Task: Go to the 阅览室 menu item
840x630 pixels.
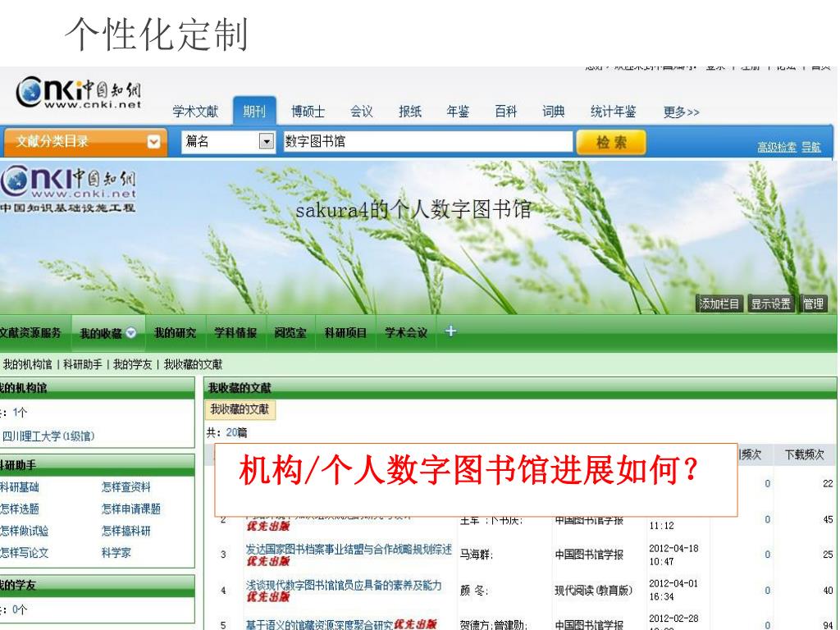Action: point(290,333)
